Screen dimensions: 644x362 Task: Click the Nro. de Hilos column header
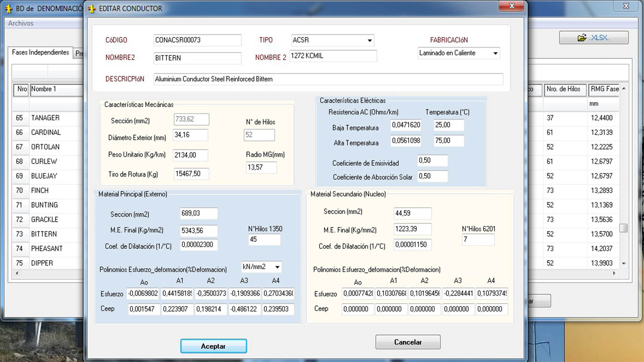pyautogui.click(x=565, y=89)
